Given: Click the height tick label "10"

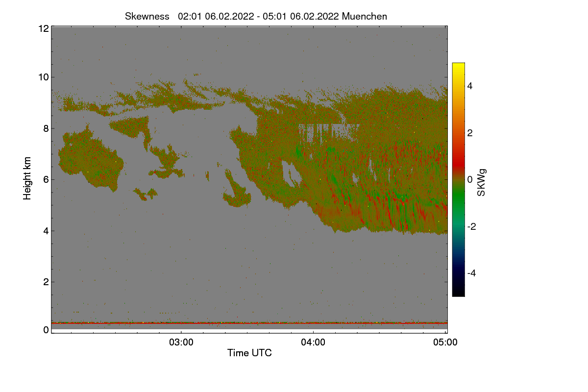Looking at the screenshot, I should (43, 77).
